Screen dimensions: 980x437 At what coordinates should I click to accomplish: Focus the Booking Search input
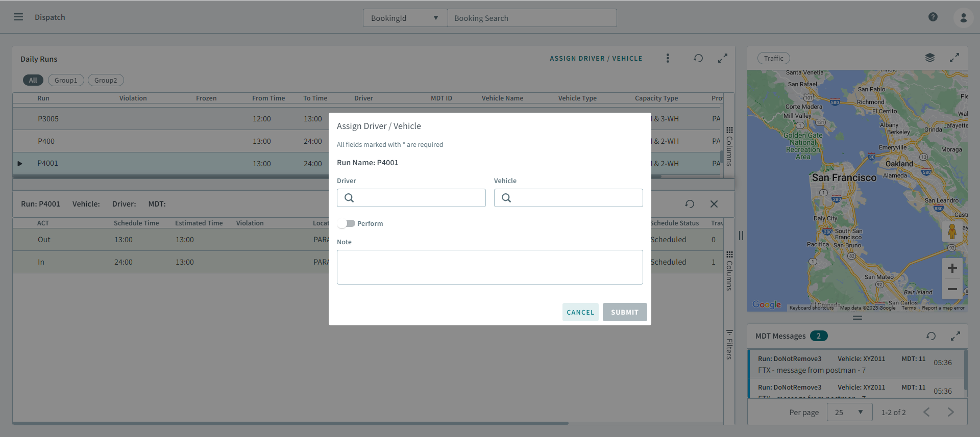pyautogui.click(x=532, y=18)
